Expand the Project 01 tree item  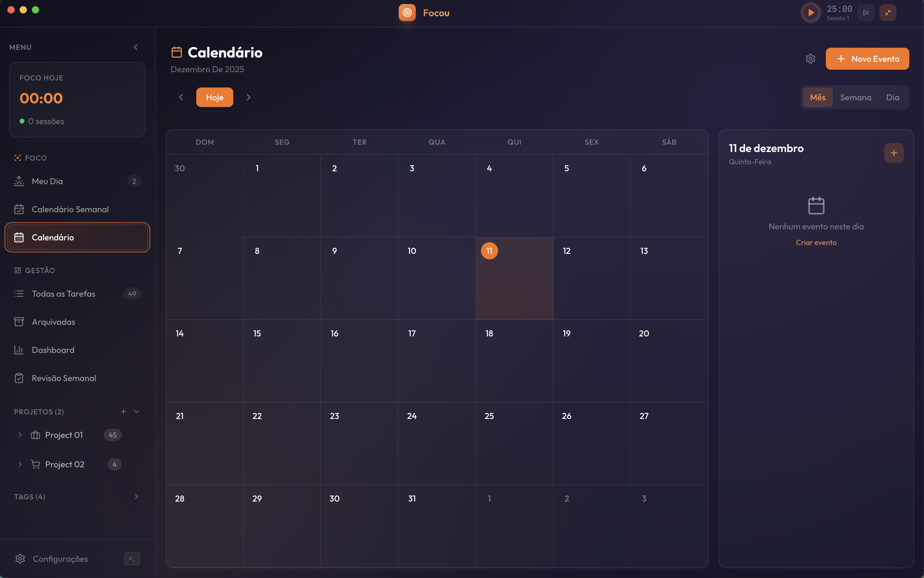(20, 435)
